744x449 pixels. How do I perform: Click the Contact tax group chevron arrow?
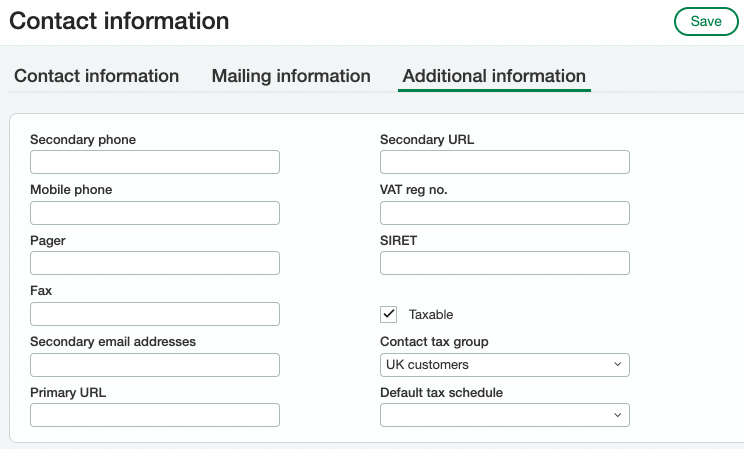pos(617,365)
